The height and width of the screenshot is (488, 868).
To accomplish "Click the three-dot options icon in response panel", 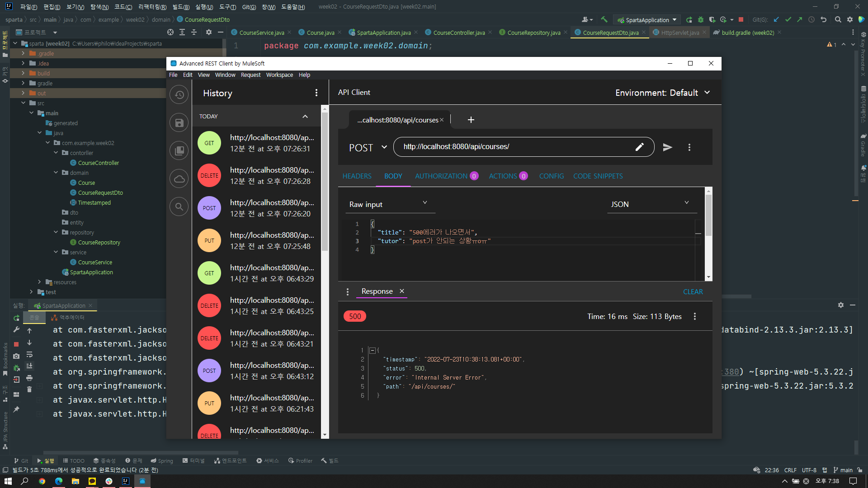I will click(x=694, y=316).
